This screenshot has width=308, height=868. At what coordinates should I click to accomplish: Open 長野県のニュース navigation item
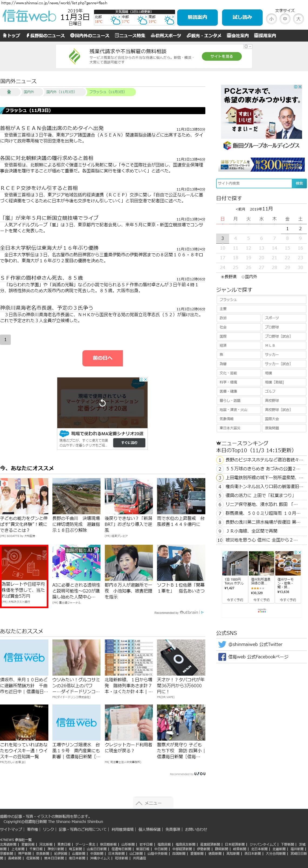click(x=45, y=35)
